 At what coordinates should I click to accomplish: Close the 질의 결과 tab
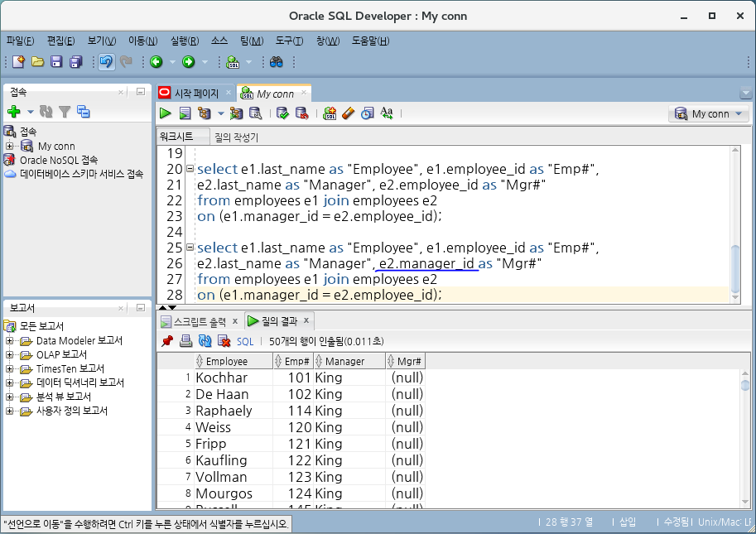(x=306, y=320)
